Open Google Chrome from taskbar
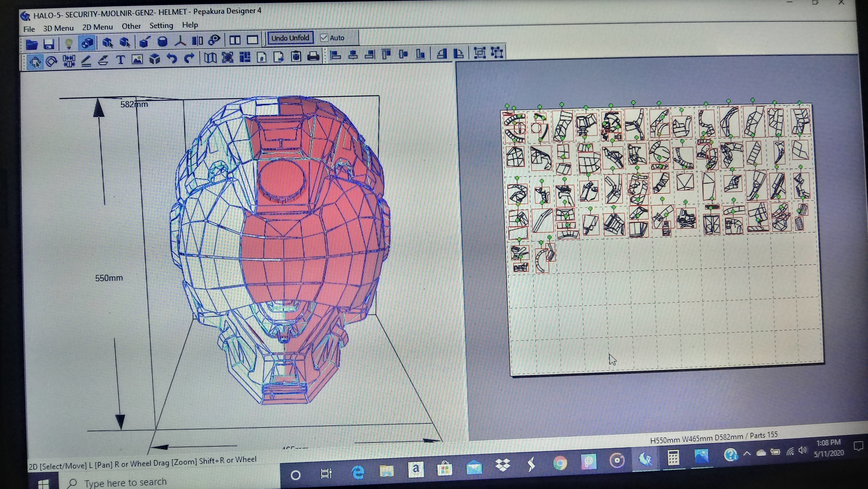The height and width of the screenshot is (489, 868). [560, 463]
